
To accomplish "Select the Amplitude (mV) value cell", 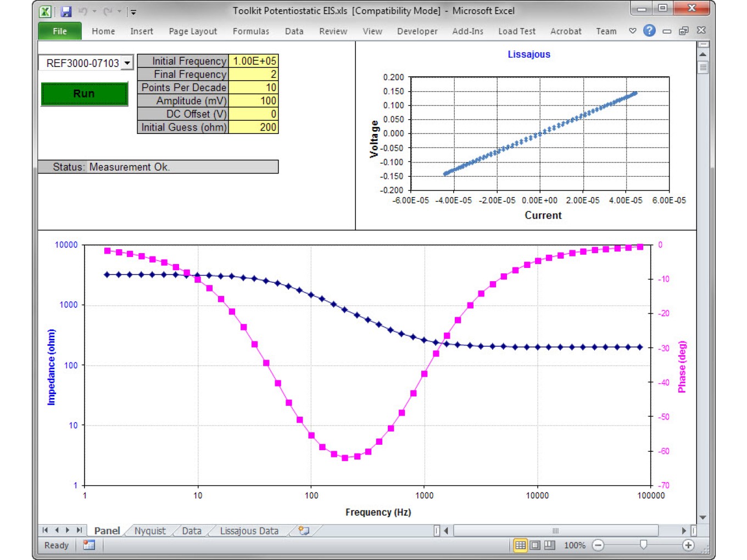I will [253, 100].
